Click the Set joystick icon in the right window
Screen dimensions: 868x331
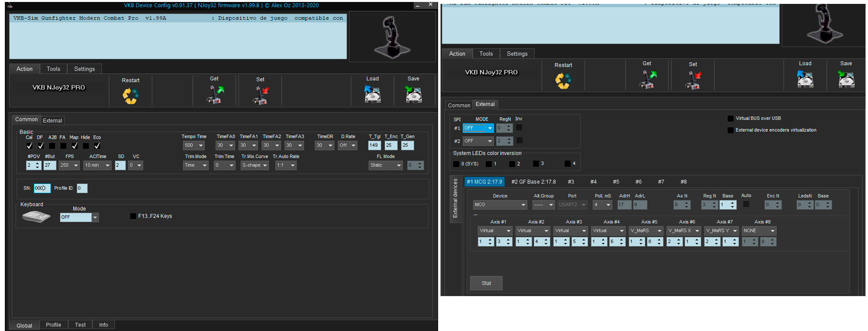click(x=693, y=80)
